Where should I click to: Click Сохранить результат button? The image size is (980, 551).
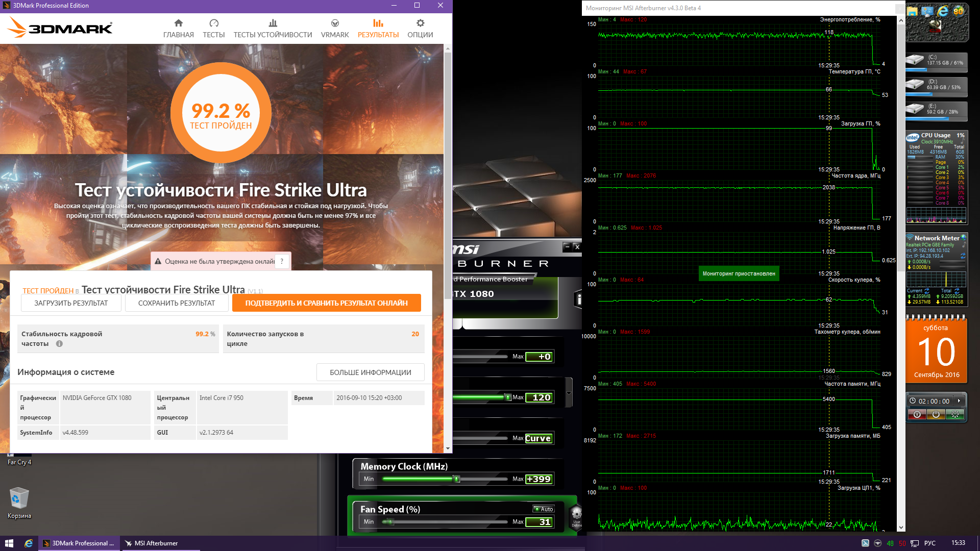click(x=177, y=303)
